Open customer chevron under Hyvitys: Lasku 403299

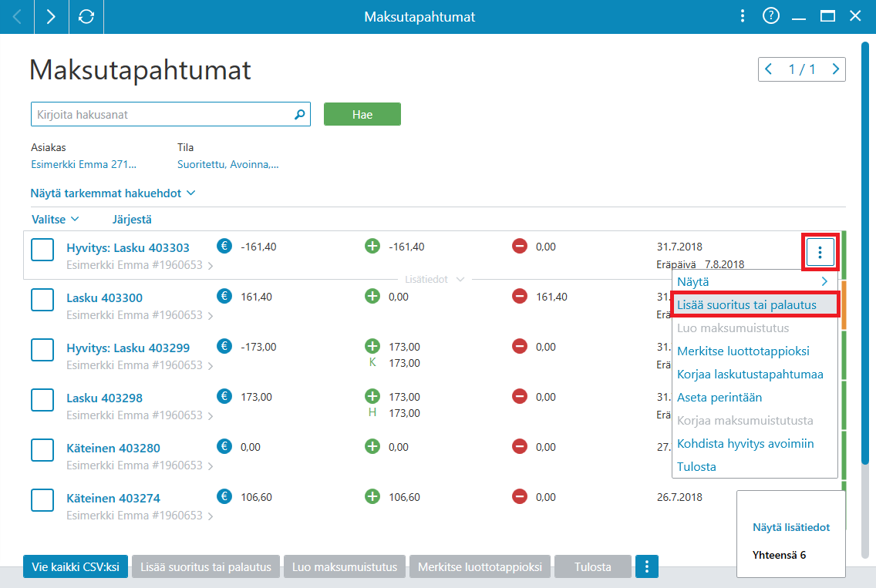(x=210, y=366)
